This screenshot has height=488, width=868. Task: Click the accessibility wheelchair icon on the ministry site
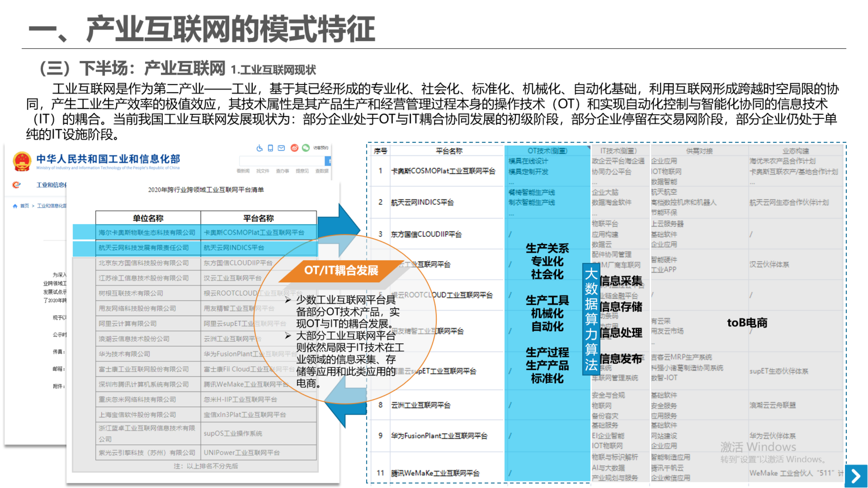point(259,148)
